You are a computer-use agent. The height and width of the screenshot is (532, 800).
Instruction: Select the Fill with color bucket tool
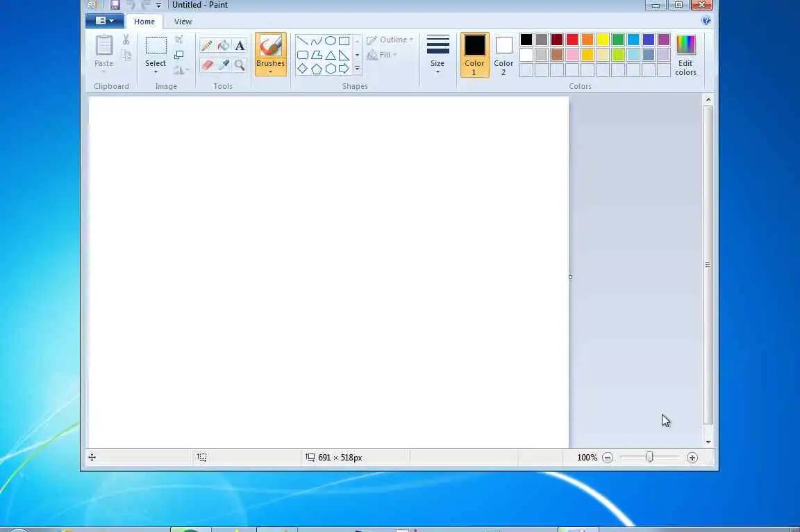(x=224, y=45)
